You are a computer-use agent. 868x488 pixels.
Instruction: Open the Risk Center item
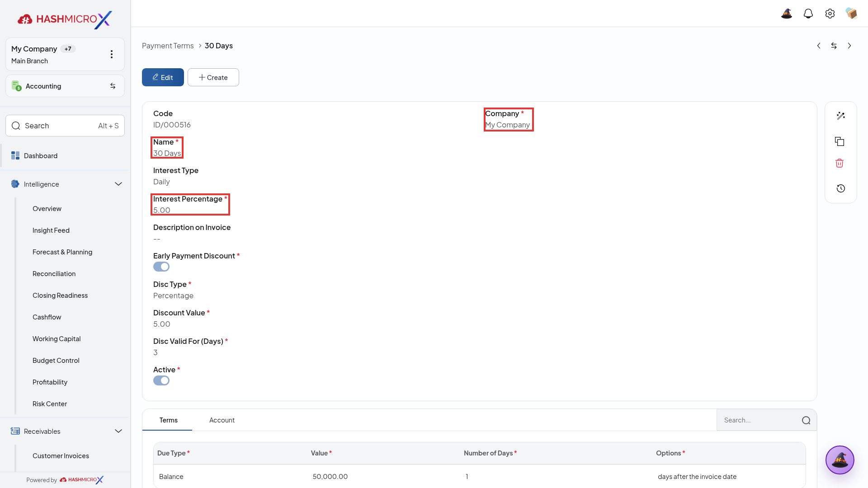coord(50,404)
